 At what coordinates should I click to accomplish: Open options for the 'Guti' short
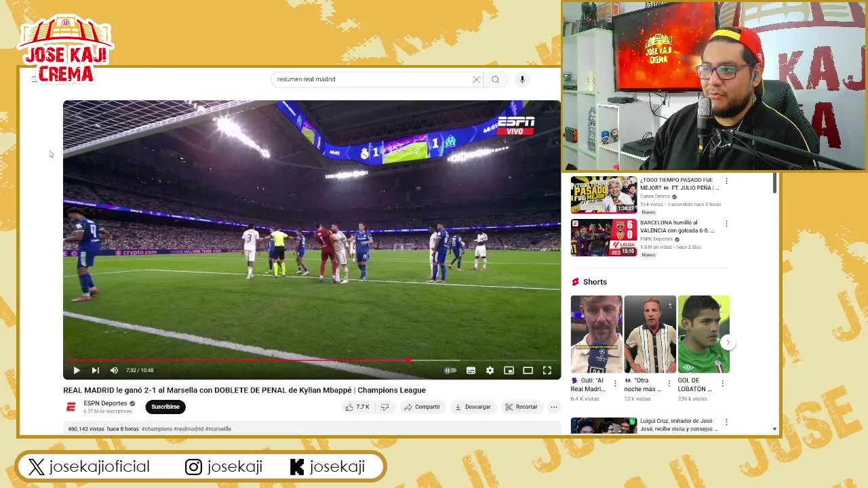(615, 384)
